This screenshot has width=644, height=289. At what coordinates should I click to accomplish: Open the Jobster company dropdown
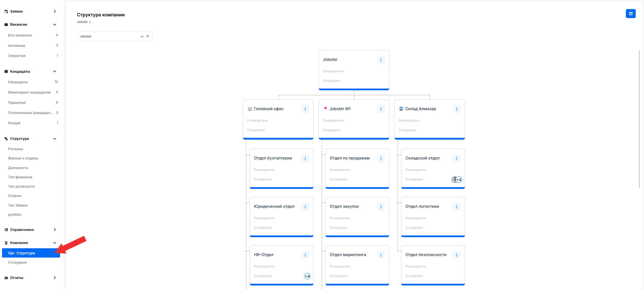click(111, 36)
